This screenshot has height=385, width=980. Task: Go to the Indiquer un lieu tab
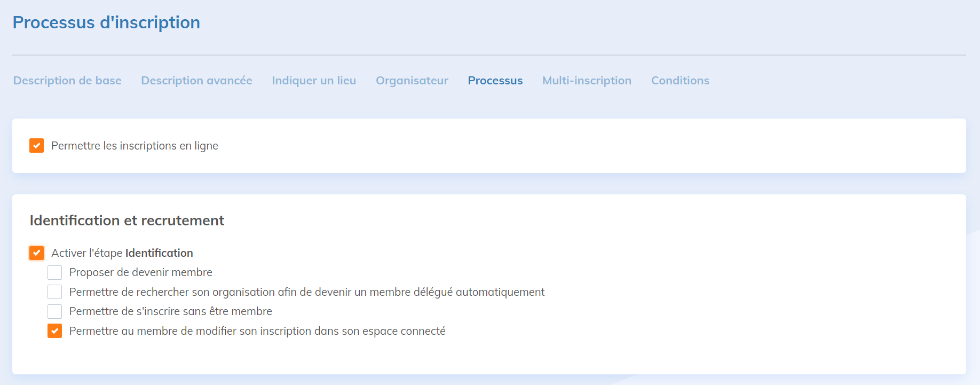pos(314,81)
